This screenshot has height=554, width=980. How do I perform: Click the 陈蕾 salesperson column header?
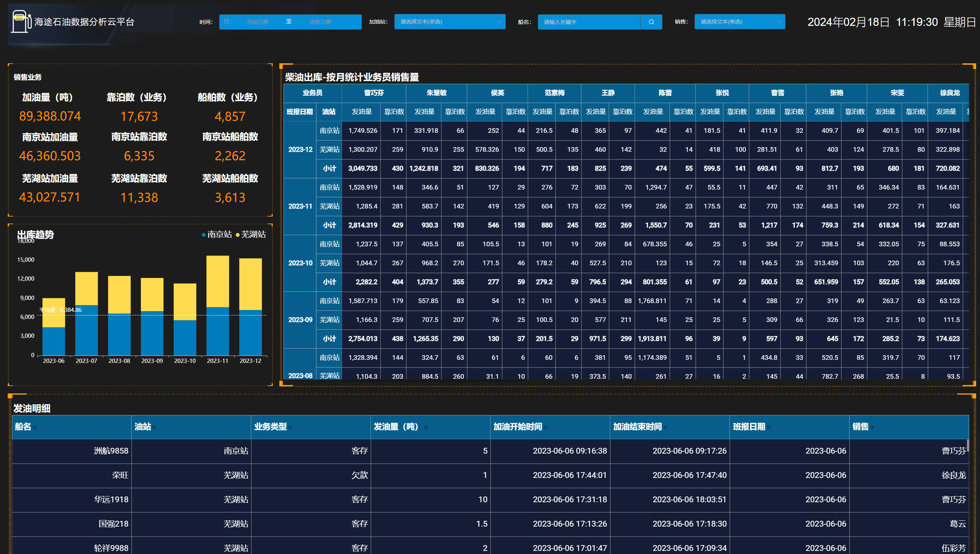click(665, 93)
